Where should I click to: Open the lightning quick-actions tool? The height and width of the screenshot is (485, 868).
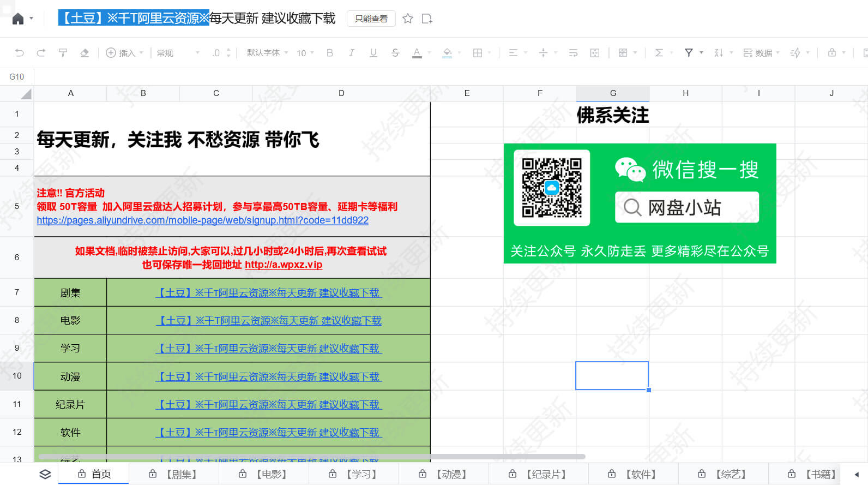795,53
